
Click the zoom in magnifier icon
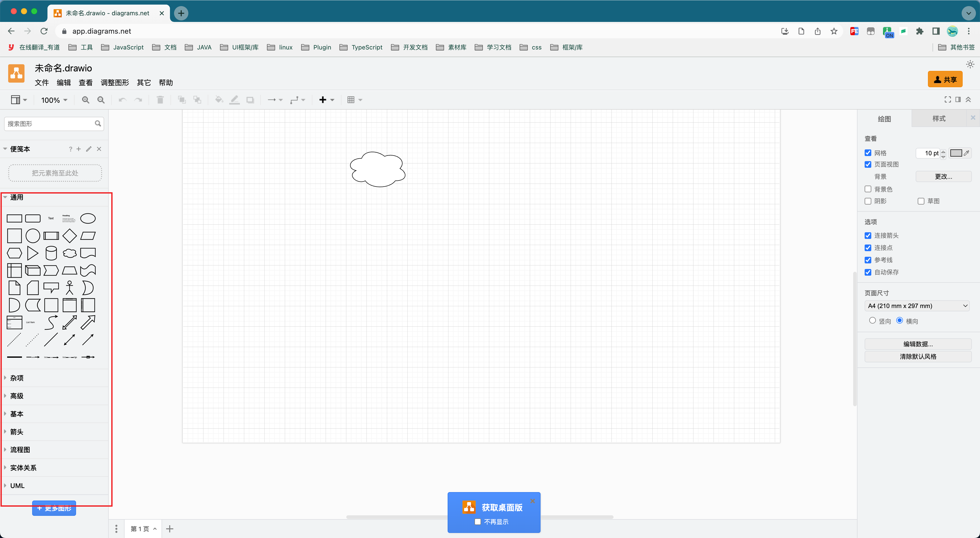click(85, 100)
